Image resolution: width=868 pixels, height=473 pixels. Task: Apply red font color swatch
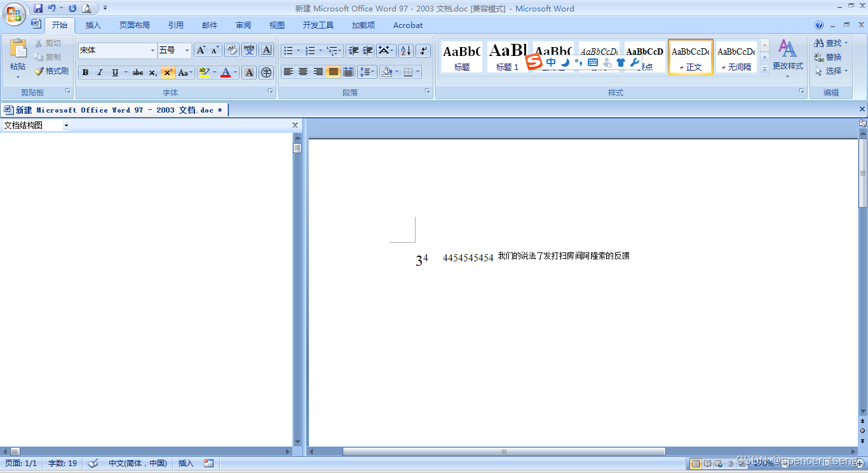click(x=226, y=72)
